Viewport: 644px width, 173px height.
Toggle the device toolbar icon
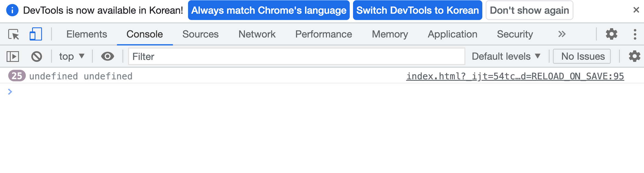point(36,34)
